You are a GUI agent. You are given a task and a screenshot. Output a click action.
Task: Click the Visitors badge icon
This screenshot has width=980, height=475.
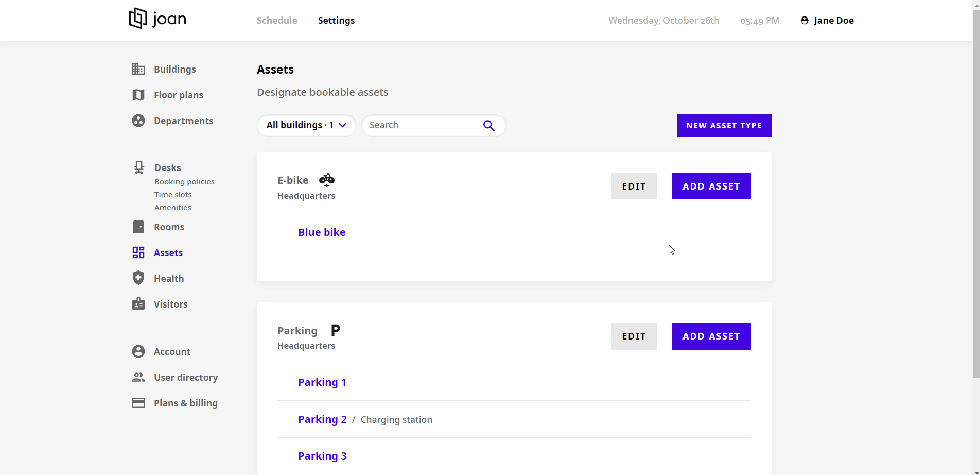[138, 304]
